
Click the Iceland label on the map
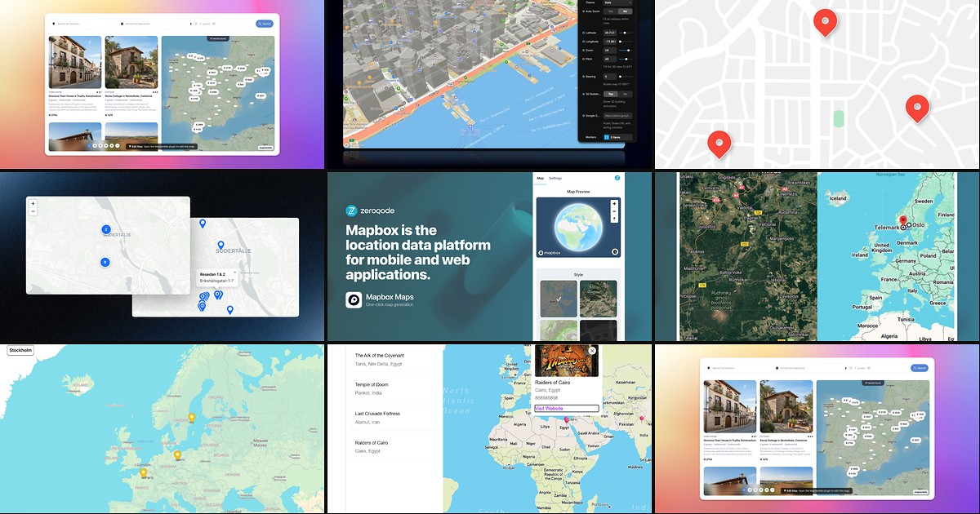tap(838, 198)
